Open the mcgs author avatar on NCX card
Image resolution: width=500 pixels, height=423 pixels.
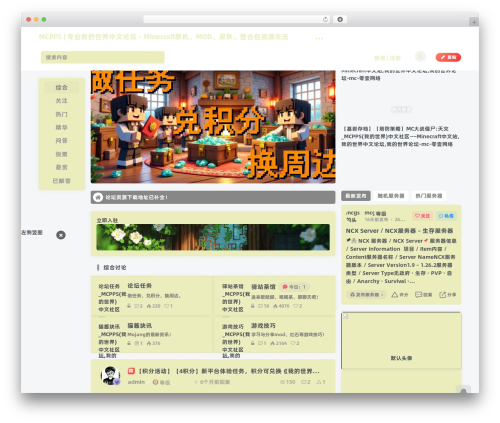coord(353,216)
